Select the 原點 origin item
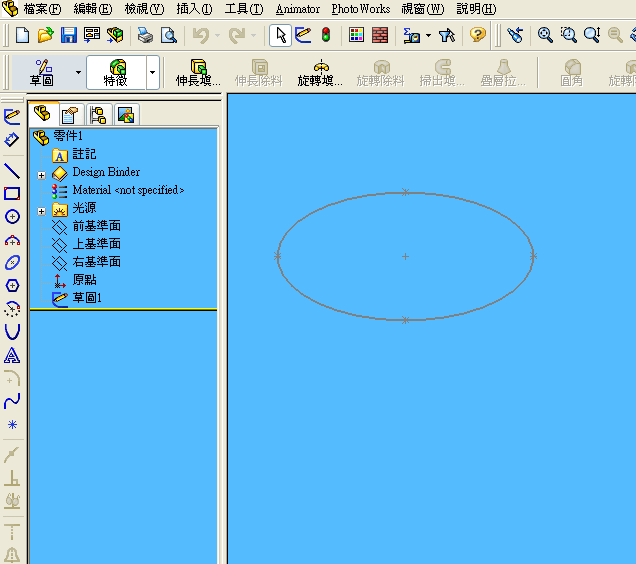The image size is (636, 564). (84, 280)
